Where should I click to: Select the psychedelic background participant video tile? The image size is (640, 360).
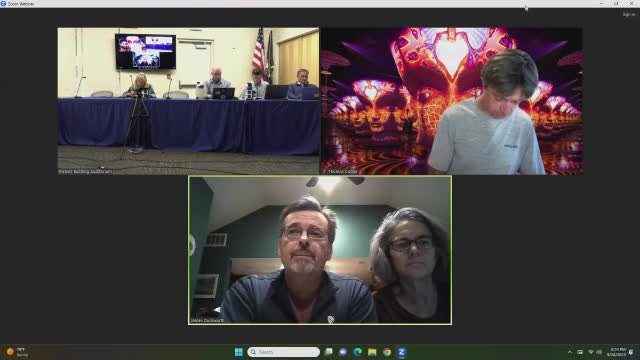coord(452,101)
